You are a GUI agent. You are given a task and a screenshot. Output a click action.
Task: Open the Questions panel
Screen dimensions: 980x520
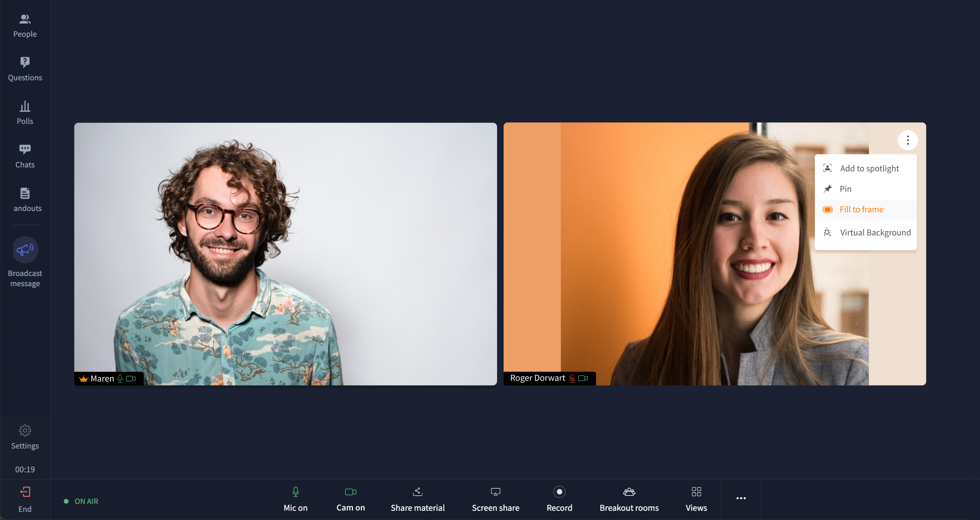tap(25, 69)
